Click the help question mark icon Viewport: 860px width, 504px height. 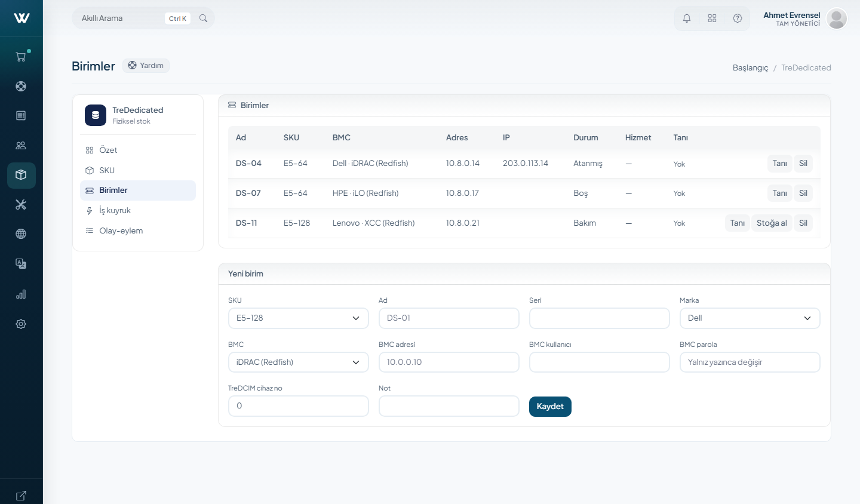[x=738, y=19]
